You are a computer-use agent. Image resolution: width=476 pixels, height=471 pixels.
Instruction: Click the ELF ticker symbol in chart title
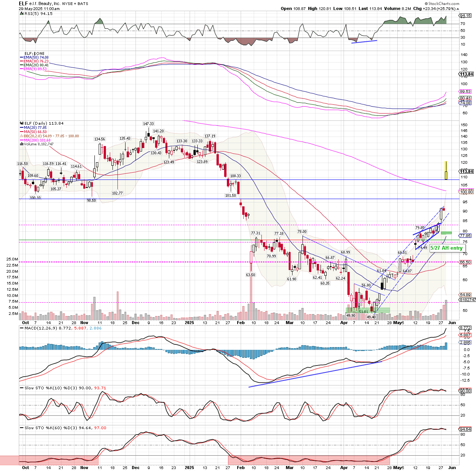pyautogui.click(x=23, y=3)
